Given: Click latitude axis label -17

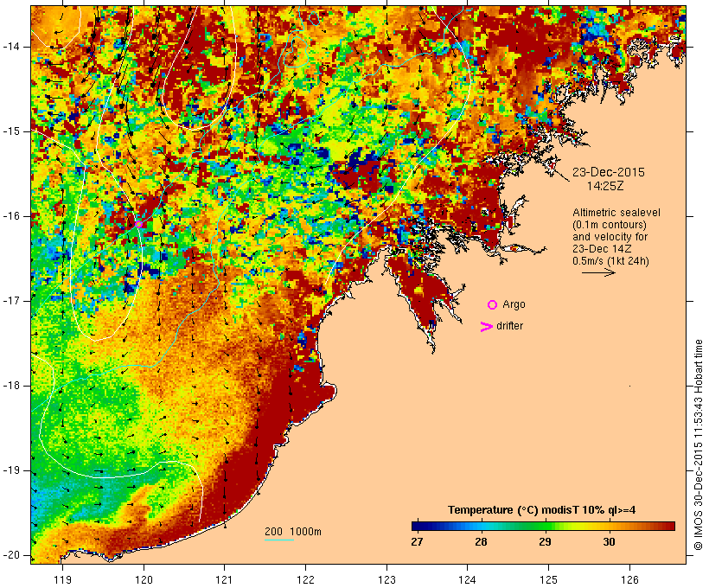Looking at the screenshot, I should [x=11, y=301].
